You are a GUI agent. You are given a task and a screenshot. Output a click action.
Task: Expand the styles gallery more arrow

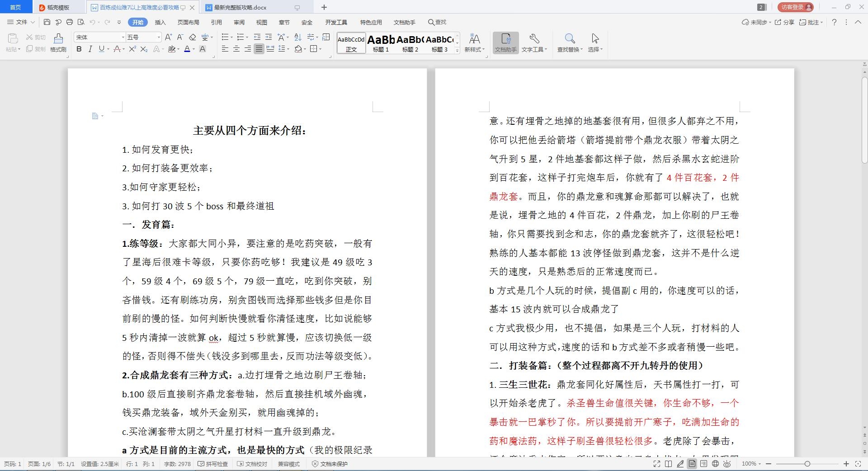tap(457, 51)
